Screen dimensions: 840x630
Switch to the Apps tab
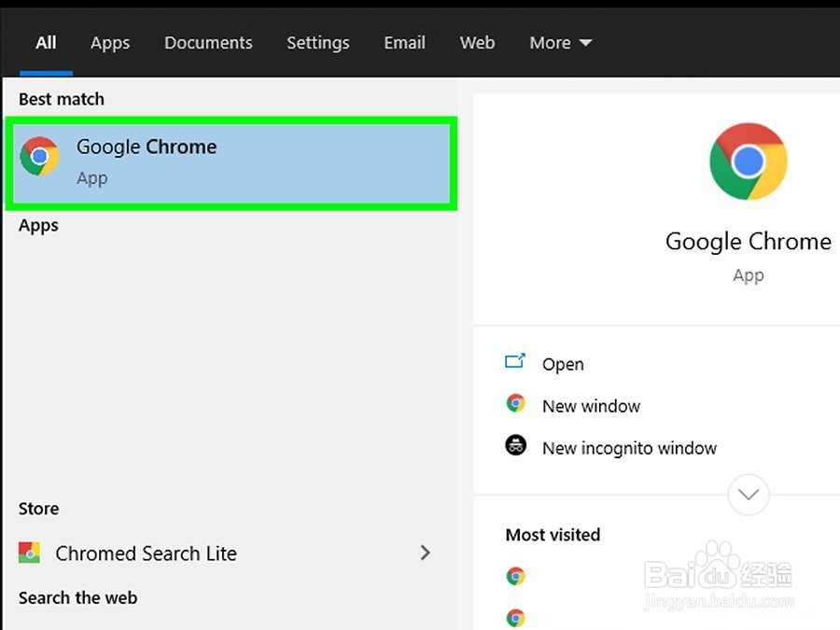pyautogui.click(x=110, y=43)
